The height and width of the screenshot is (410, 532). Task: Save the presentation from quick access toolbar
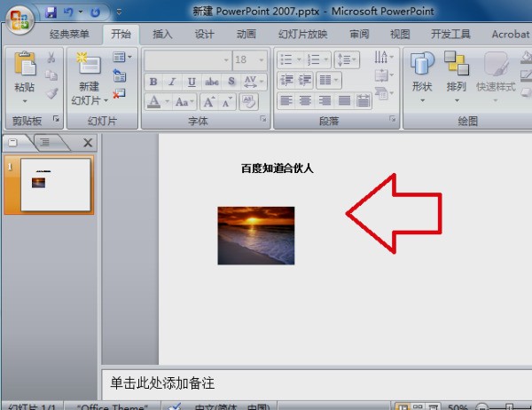51,12
